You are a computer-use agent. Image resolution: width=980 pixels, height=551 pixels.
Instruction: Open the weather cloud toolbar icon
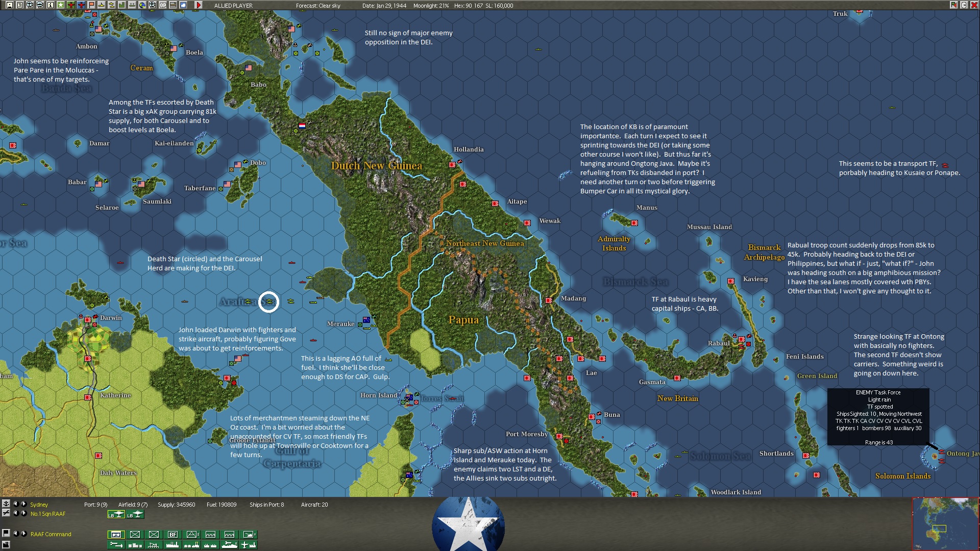pos(183,5)
